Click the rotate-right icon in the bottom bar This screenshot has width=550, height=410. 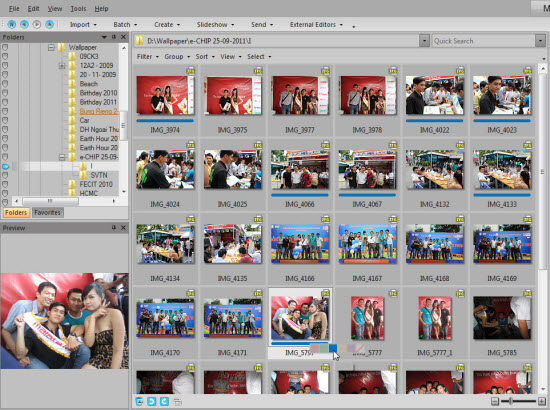(x=164, y=401)
